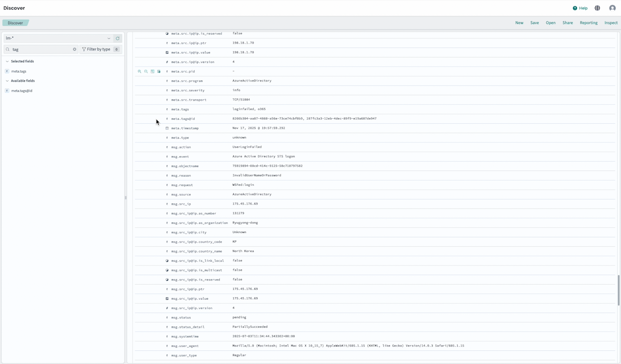Select meta.tags in Selected fields
621x364 pixels.
coord(18,71)
